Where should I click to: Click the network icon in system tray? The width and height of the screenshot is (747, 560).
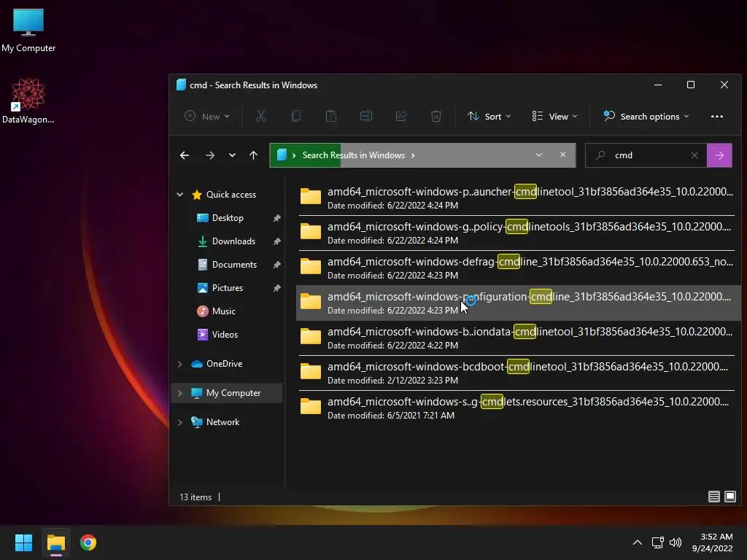(x=658, y=542)
